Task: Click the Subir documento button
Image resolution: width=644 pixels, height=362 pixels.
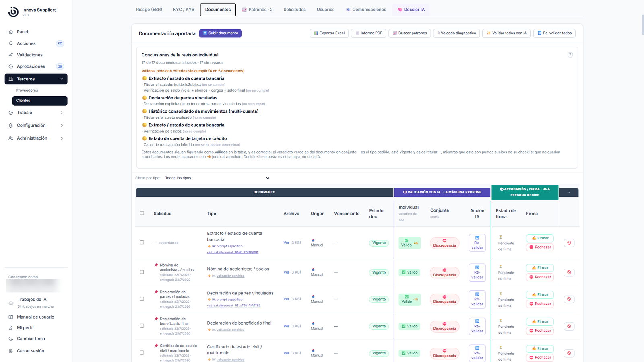Action: coord(220,33)
